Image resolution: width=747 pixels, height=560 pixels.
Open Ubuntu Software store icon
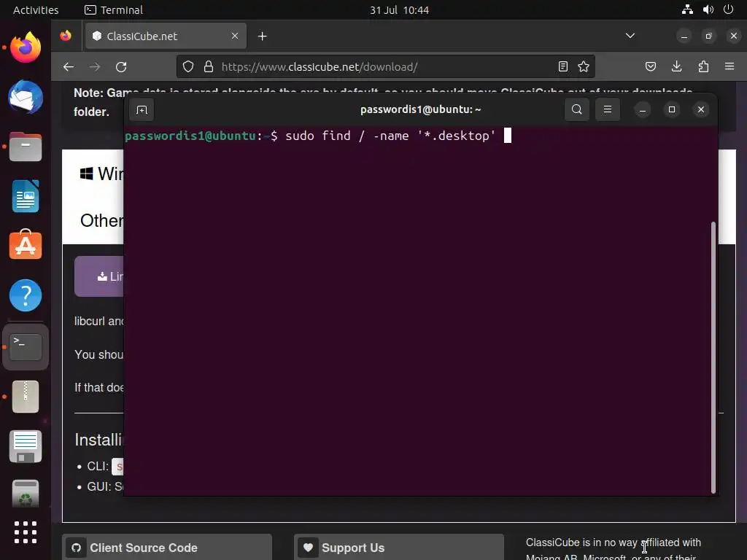26,245
